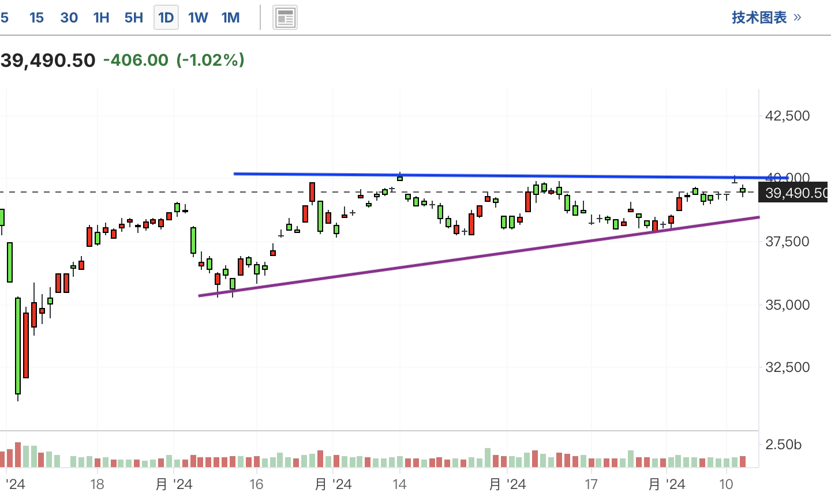Click the 2.50b volume axis label
Screen dimensions: 831x504
[783, 445]
